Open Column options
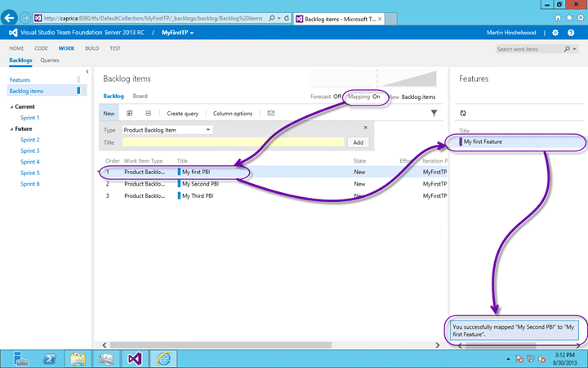This screenshot has height=368, width=588. pos(233,114)
